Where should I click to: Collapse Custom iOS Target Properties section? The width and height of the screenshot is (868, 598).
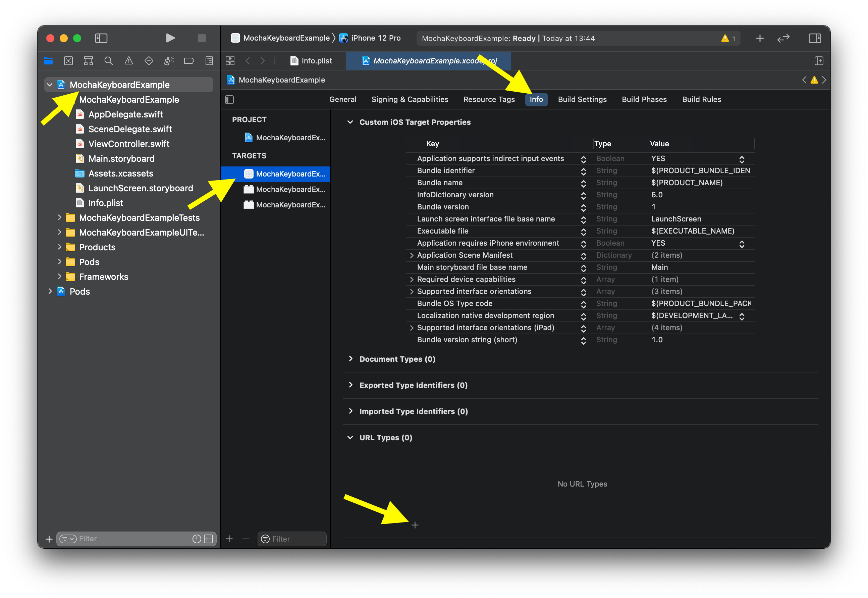(350, 122)
